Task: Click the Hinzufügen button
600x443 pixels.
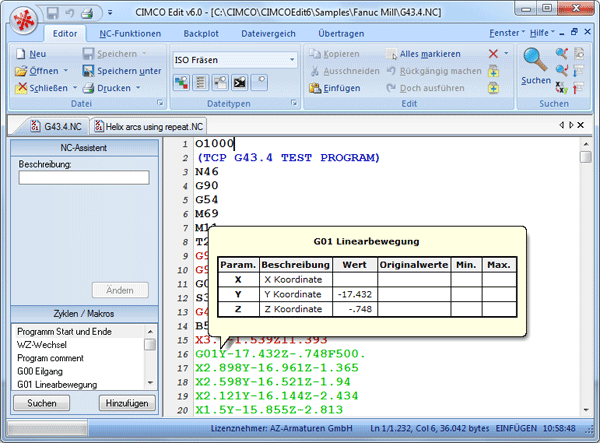Action: [x=127, y=403]
